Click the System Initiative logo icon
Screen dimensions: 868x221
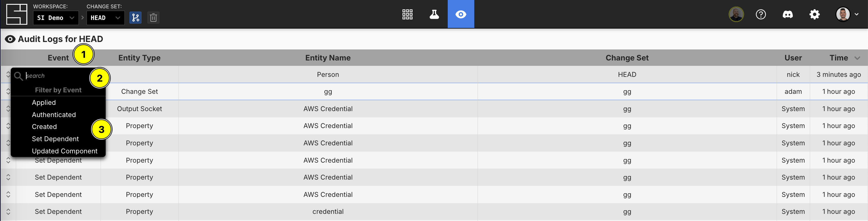pos(16,14)
